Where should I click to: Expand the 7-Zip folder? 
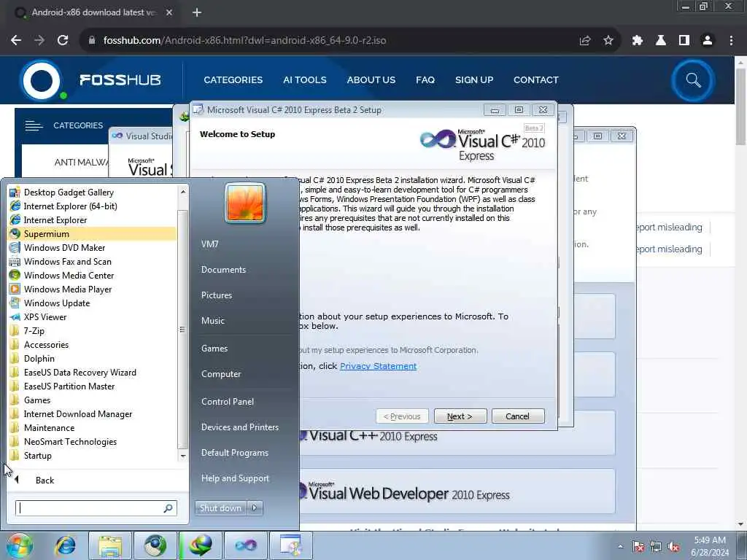34,331
